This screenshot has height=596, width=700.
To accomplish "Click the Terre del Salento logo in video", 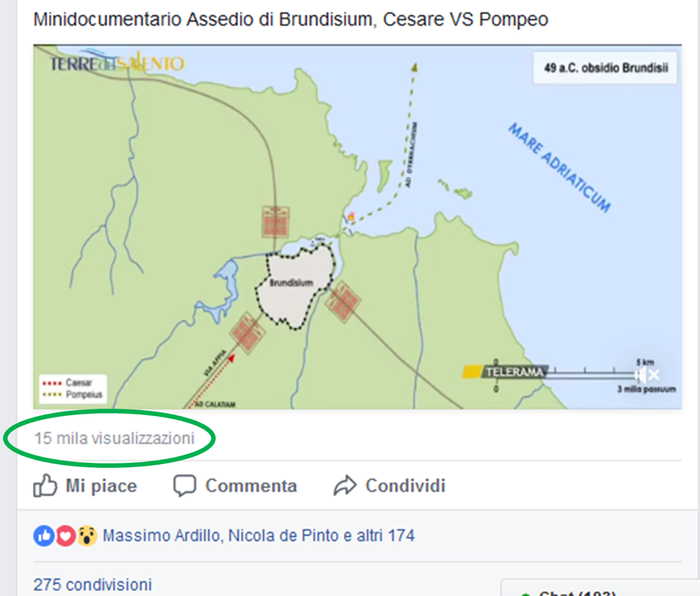I will [117, 63].
